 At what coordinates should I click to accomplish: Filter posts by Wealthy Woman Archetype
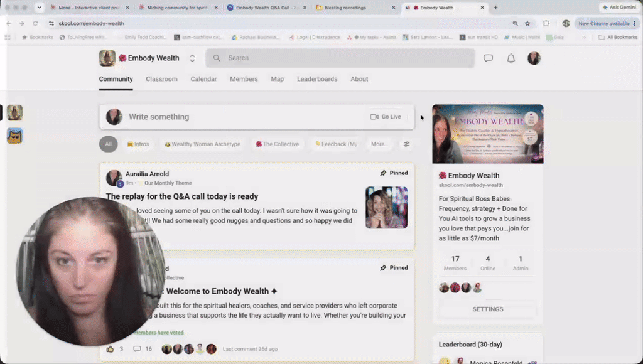[203, 144]
